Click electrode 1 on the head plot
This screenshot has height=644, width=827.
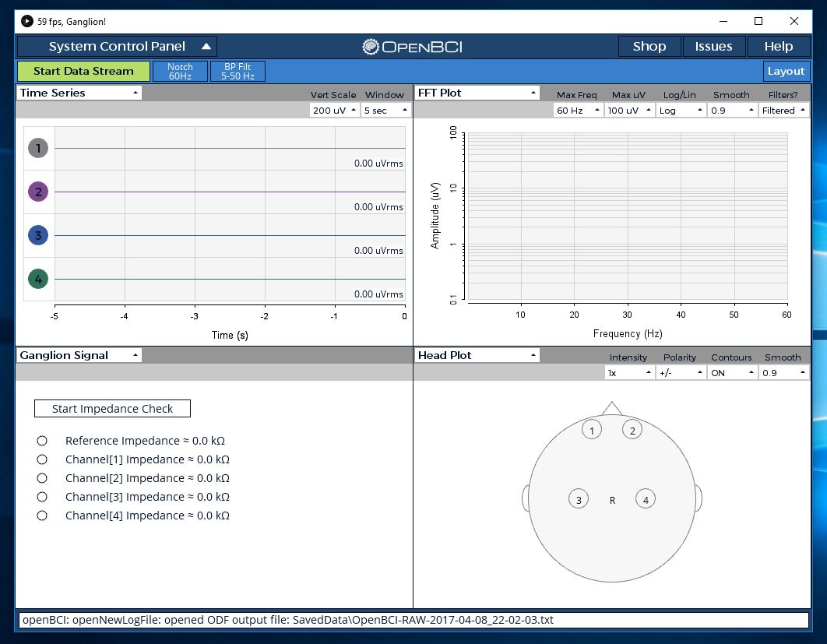pos(592,429)
